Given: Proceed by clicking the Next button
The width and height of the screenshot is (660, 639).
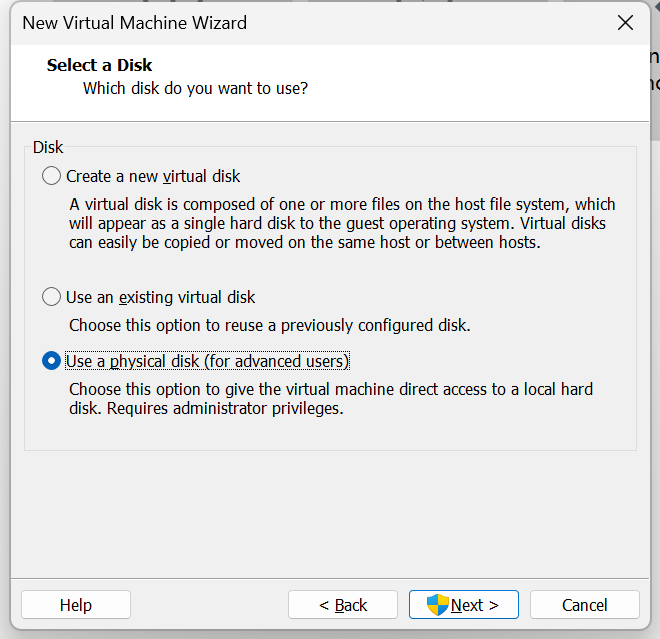Looking at the screenshot, I should [465, 605].
